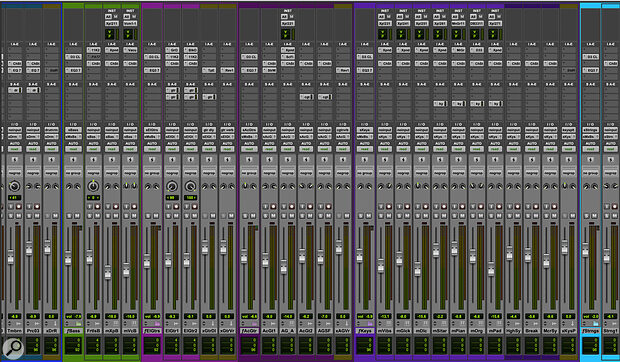Open group assignment selector on fAcGtr track

249,173
